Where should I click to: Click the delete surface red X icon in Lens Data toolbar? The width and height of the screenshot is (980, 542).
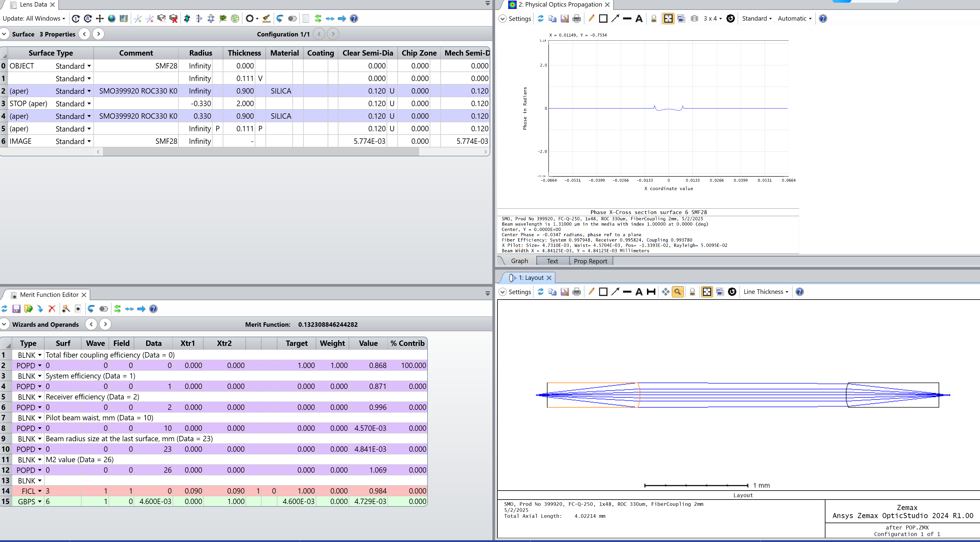(173, 19)
